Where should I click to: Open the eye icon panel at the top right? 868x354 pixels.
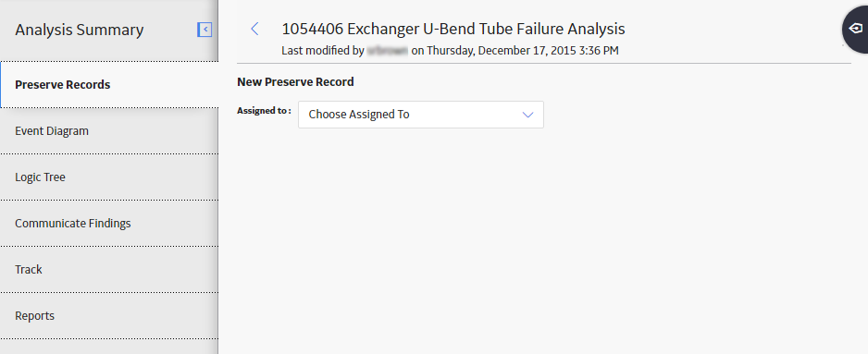coord(856,29)
